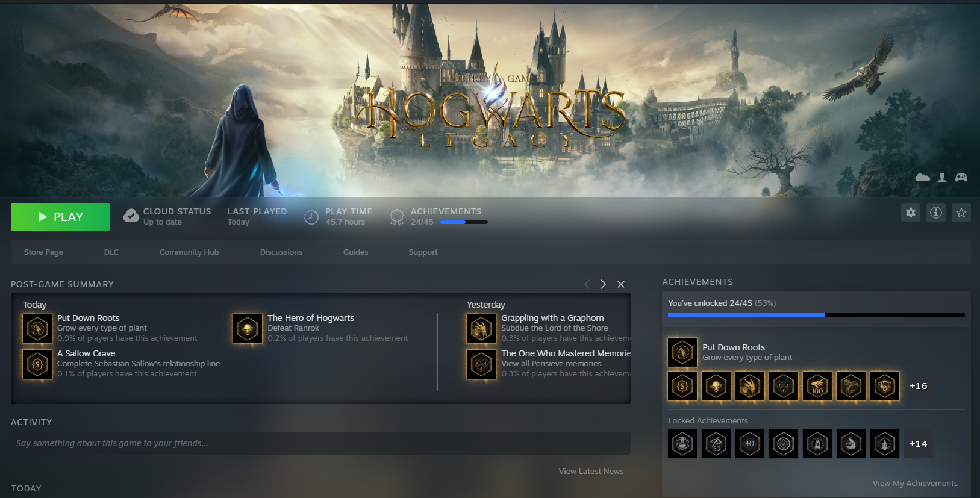Open the Support tab
The image size is (980, 498).
coord(423,252)
